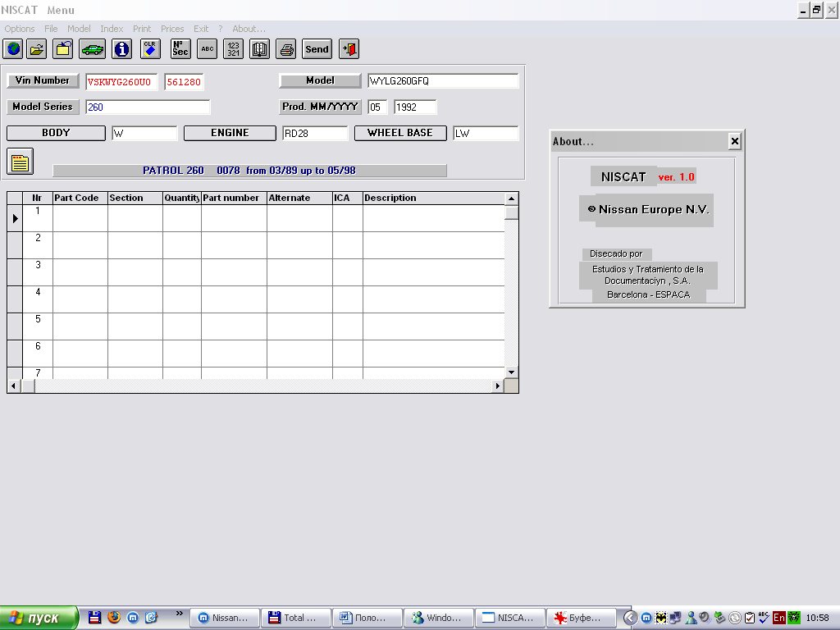Click the globe icon in the toolbar
Screen dimensions: 840x630
click(x=13, y=49)
